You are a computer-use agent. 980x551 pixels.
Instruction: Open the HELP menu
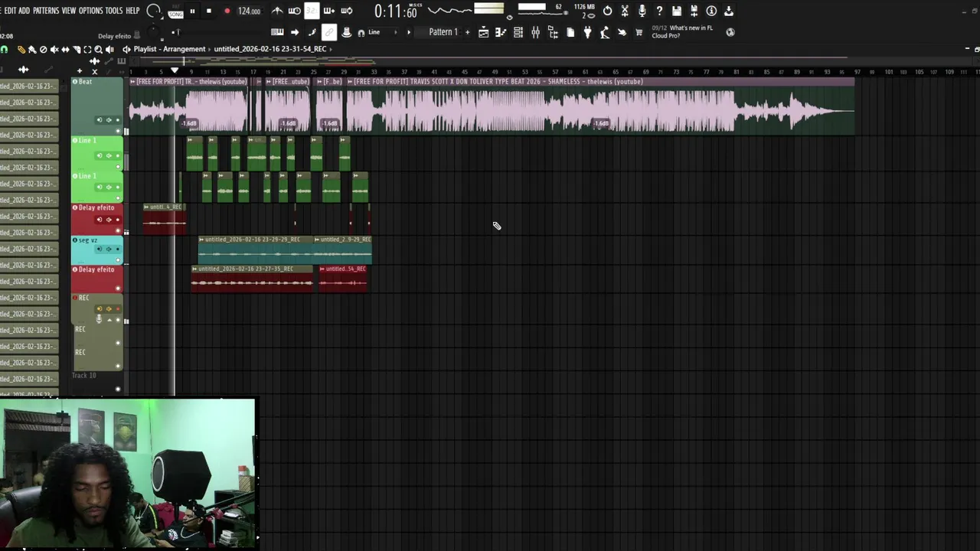[132, 11]
